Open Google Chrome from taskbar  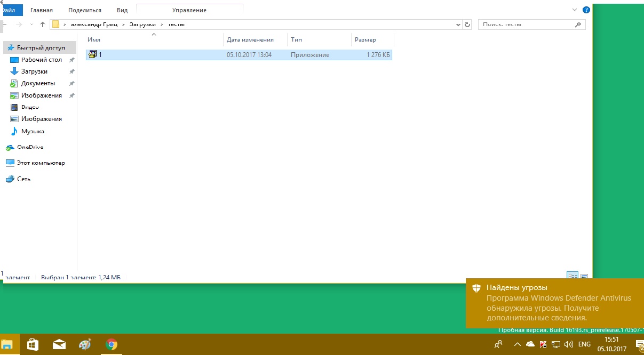coord(112,344)
